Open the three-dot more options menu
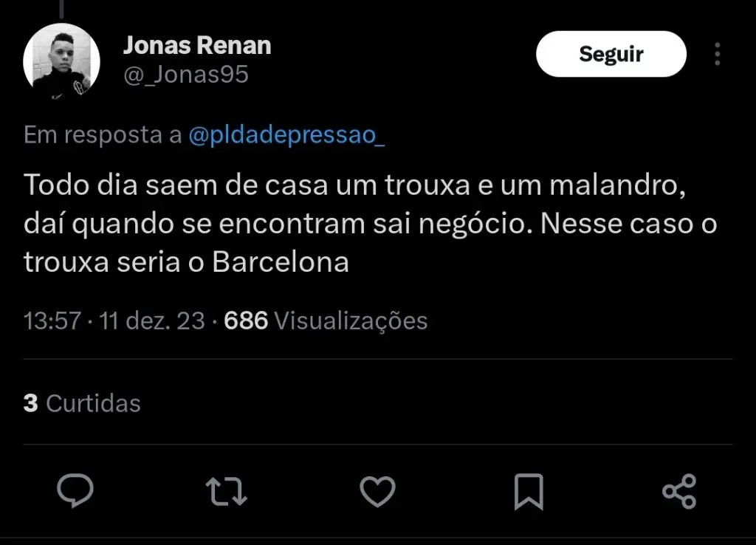756x545 pixels. click(717, 54)
